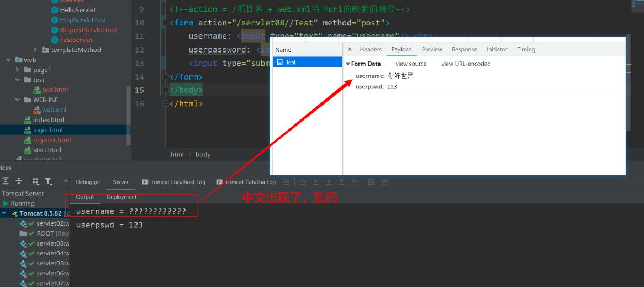Image resolution: width=644 pixels, height=287 pixels.
Task: Open the Filter funnel icon in Services
Action: point(49,181)
